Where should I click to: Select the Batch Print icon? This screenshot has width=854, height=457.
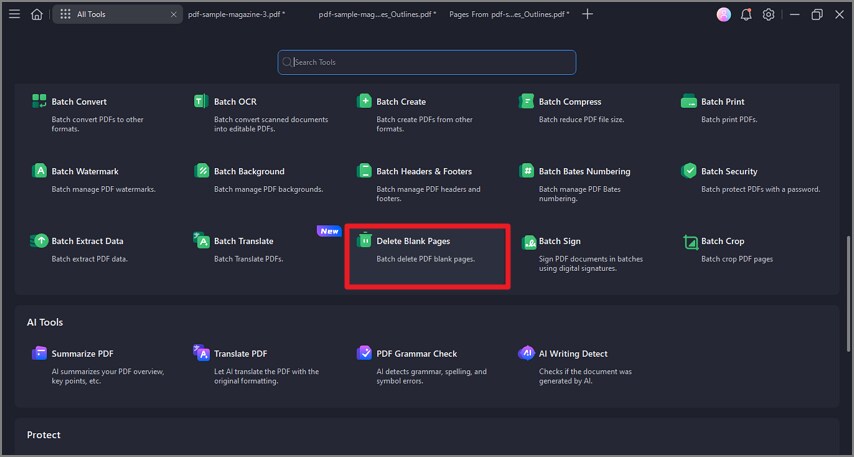688,101
